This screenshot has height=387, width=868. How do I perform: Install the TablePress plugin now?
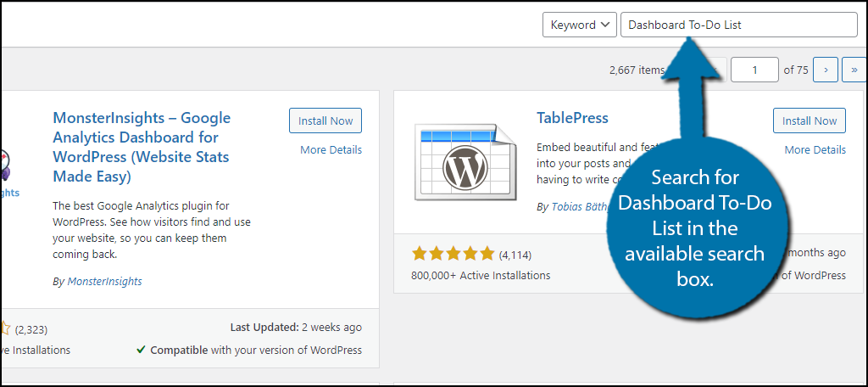click(810, 121)
